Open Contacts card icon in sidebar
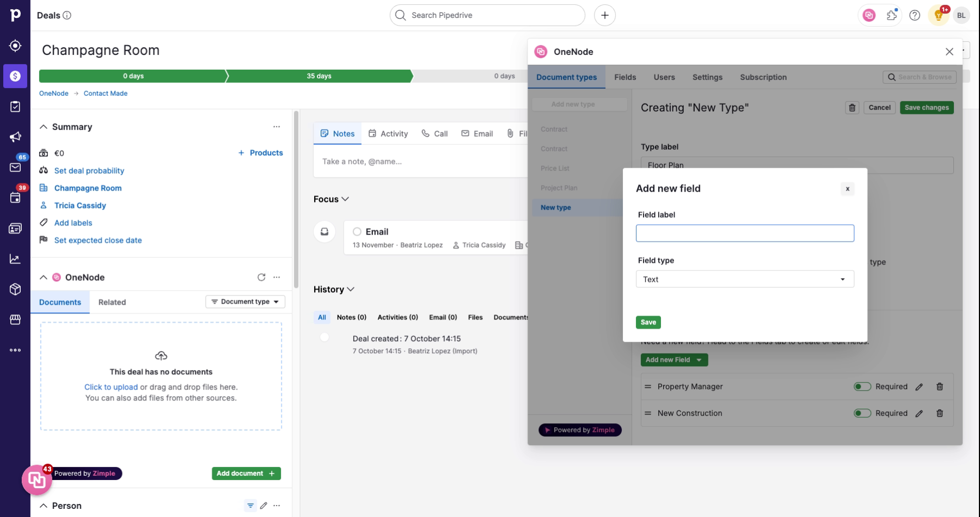This screenshot has width=980, height=517. 15,229
